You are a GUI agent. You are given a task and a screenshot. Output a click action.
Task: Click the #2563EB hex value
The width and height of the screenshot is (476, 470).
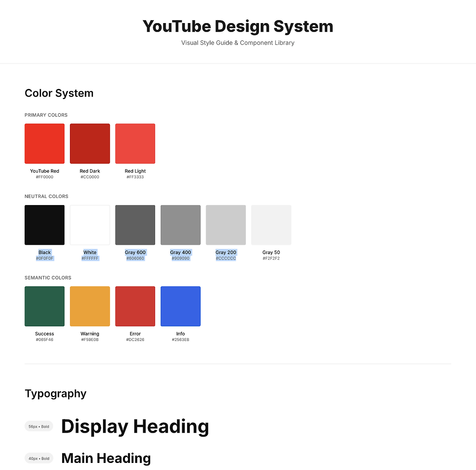[181, 340]
